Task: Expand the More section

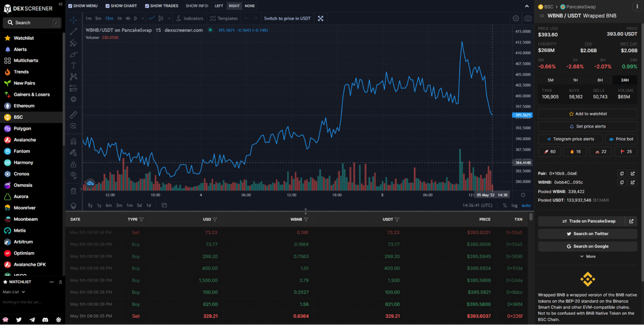Action: click(588, 256)
